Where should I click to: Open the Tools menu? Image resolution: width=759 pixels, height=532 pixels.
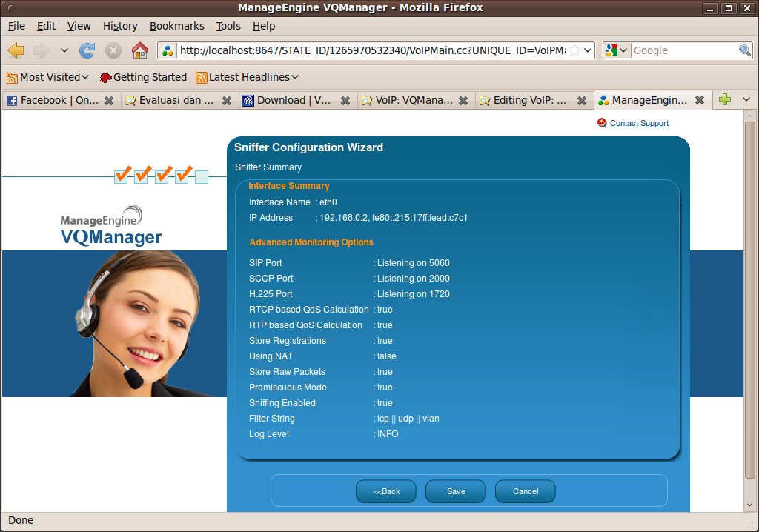(228, 26)
